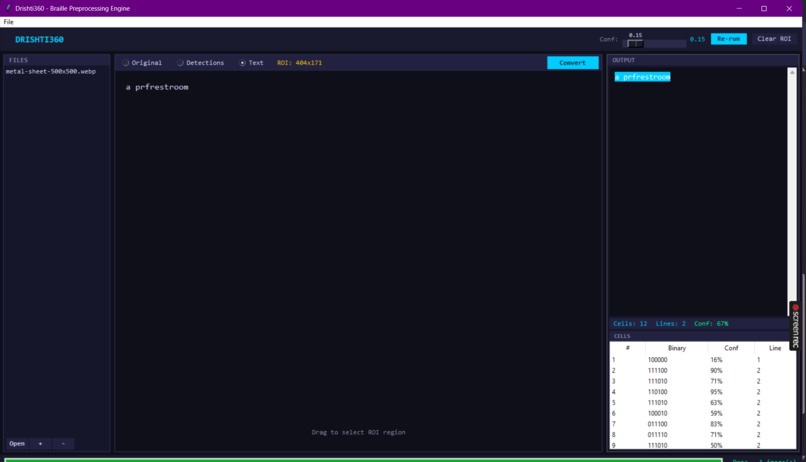This screenshot has height=462, width=806.
Task: Click the highlighted output text 'a prfrestroom'
Action: tap(643, 77)
